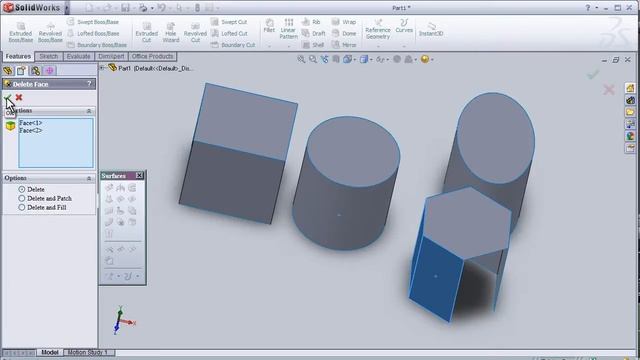This screenshot has height=360, width=640.
Task: Choose Lofted Cut
Action: click(x=229, y=33)
